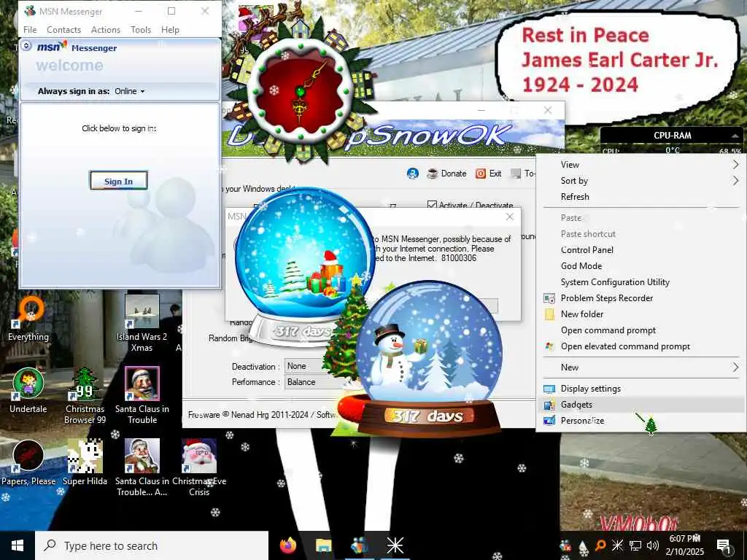Switch to MSN Messenger taskbar icon
Viewport: 747px width, 560px height.
[x=359, y=545]
